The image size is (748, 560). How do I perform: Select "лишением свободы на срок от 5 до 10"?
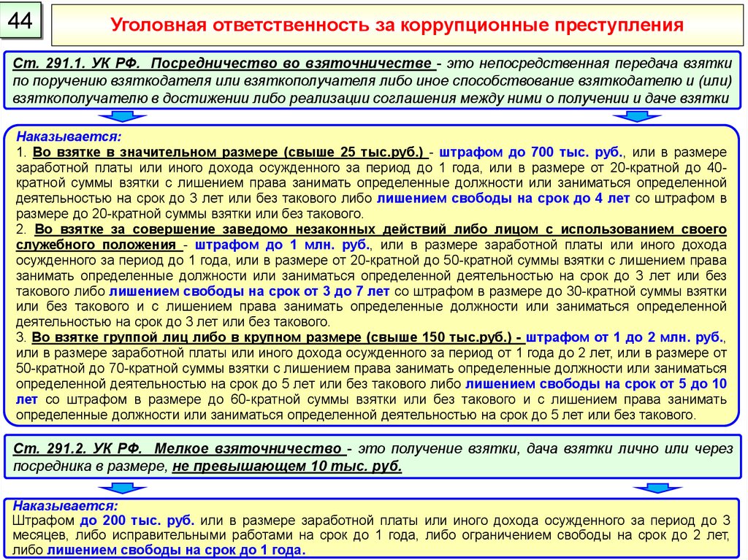click(x=596, y=383)
